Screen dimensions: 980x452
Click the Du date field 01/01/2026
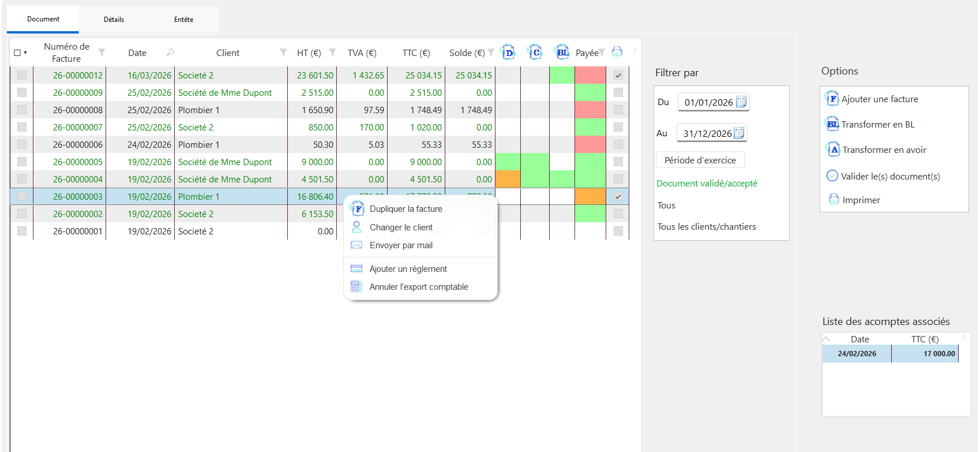714,102
